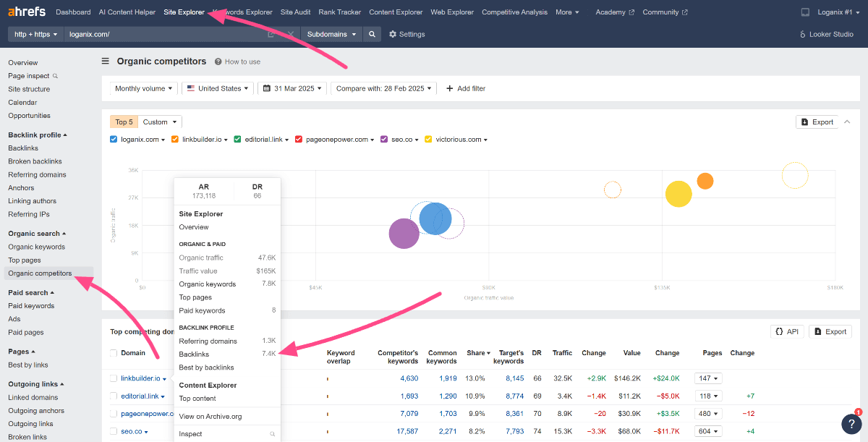Open Rank Tracker from the top navigation
This screenshot has height=442, width=868.
pos(339,12)
